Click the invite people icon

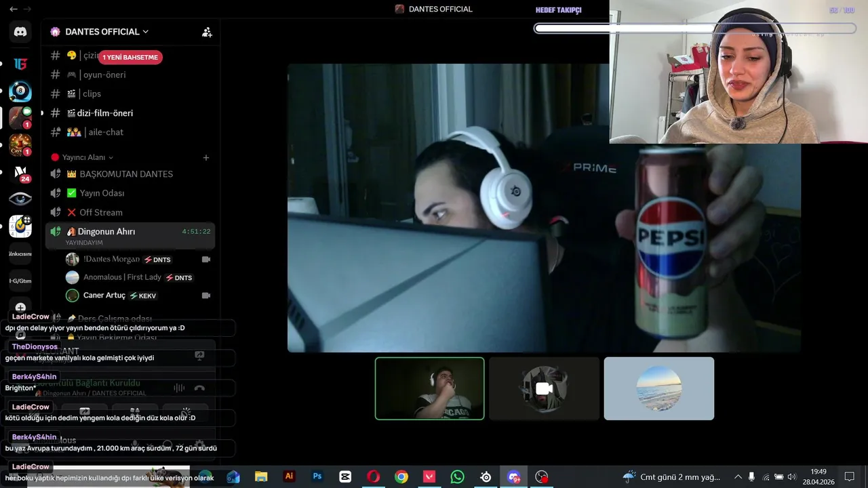click(x=207, y=32)
